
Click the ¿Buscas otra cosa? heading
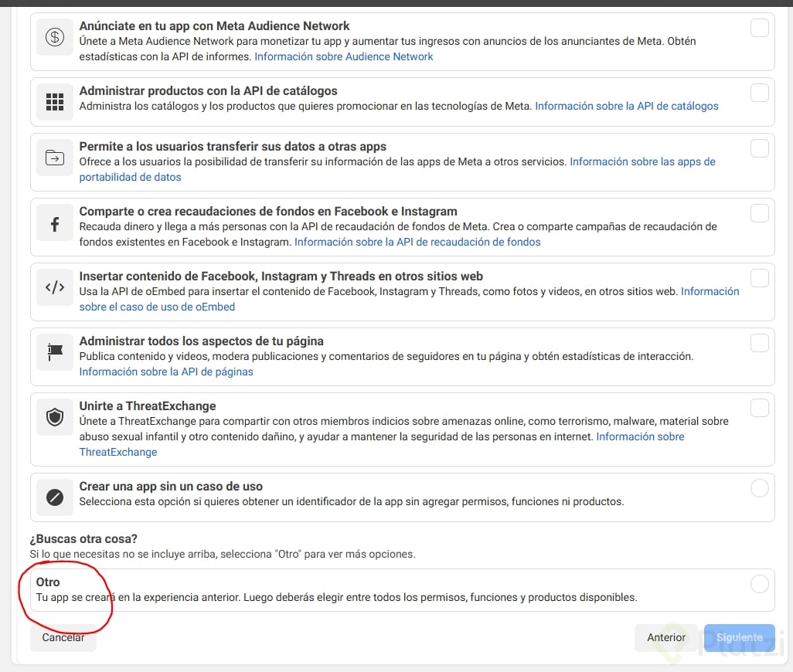[x=83, y=539]
